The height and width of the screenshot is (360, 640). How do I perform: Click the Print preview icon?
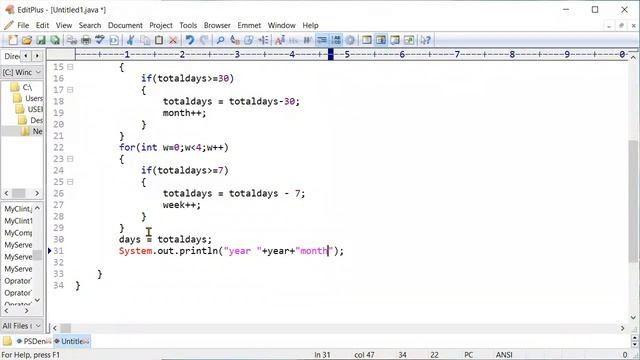[72, 40]
